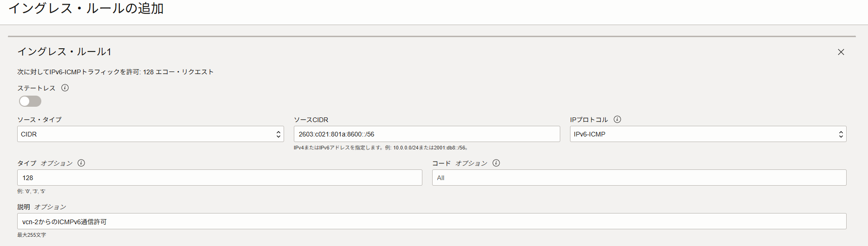The image size is (868, 246).
Task: Select the コード field showing All
Action: tap(639, 178)
